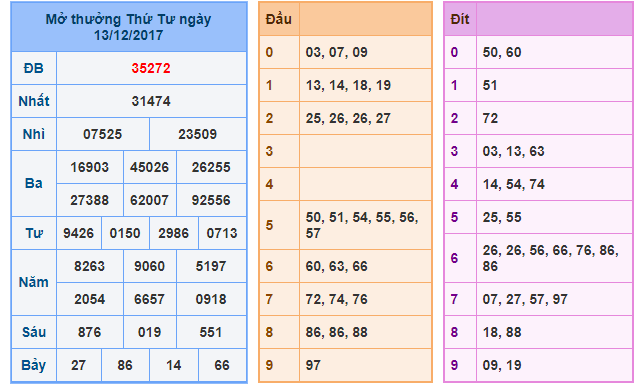Viewport: 638px width, 389px height.
Task: Click the 'Bảy' row label
Action: [x=34, y=365]
